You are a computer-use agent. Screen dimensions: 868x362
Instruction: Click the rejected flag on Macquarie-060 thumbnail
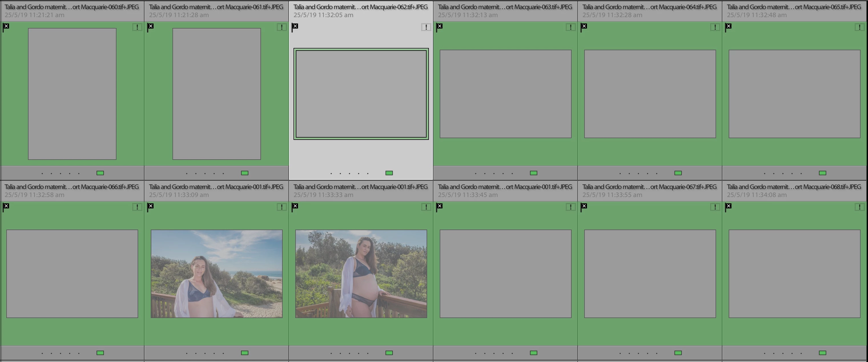(6, 27)
